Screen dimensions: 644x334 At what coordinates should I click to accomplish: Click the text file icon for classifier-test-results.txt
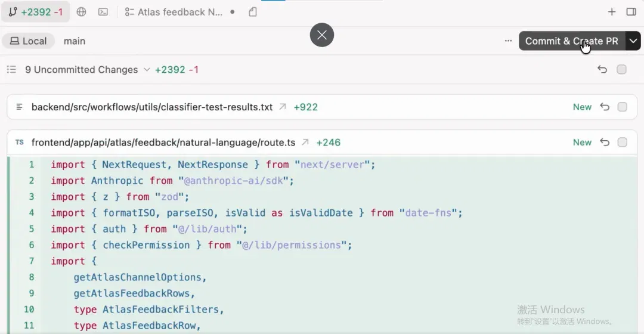tap(19, 107)
